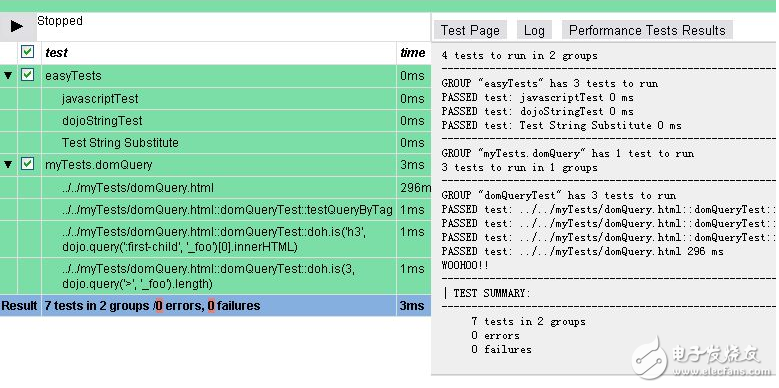The height and width of the screenshot is (388, 779).
Task: Switch to the Log tab
Action: (534, 30)
